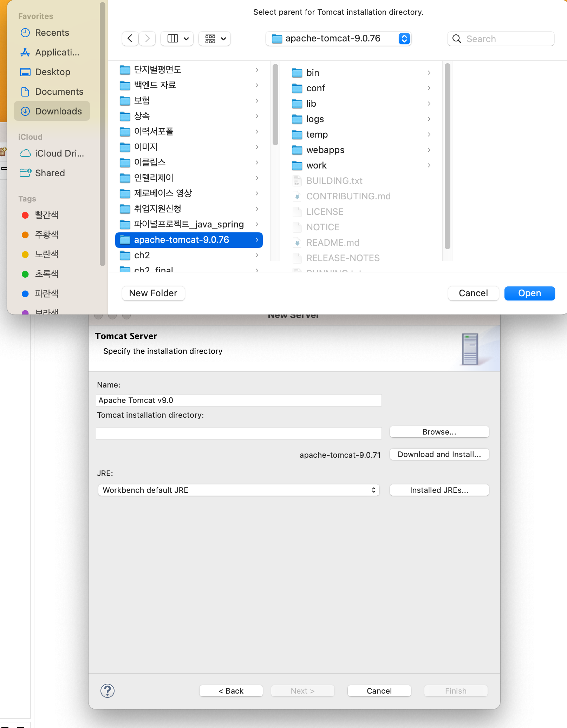This screenshot has width=567, height=728.
Task: Open the Documents sidebar location
Action: coord(52,92)
